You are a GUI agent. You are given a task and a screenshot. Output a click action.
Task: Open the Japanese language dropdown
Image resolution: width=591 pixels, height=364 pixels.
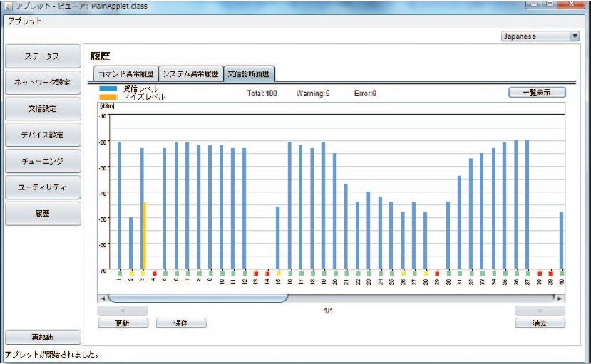pyautogui.click(x=540, y=36)
